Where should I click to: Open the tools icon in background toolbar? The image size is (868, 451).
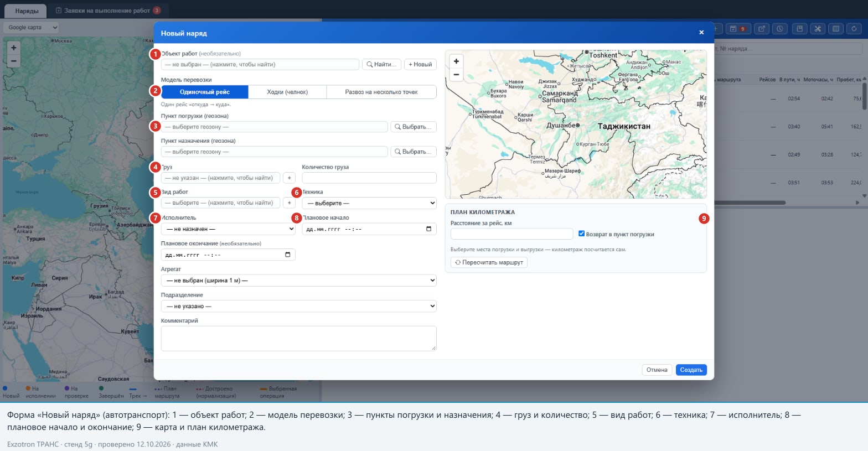818,29
